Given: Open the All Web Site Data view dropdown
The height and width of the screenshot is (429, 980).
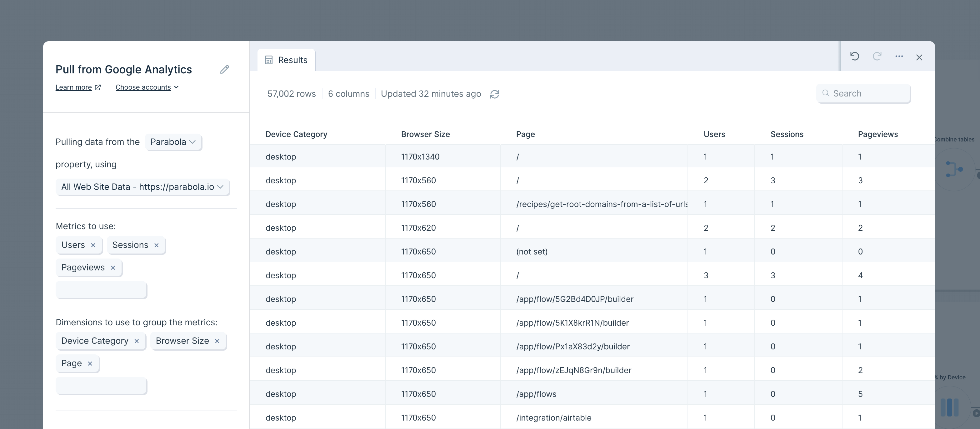Looking at the screenshot, I should click(142, 187).
